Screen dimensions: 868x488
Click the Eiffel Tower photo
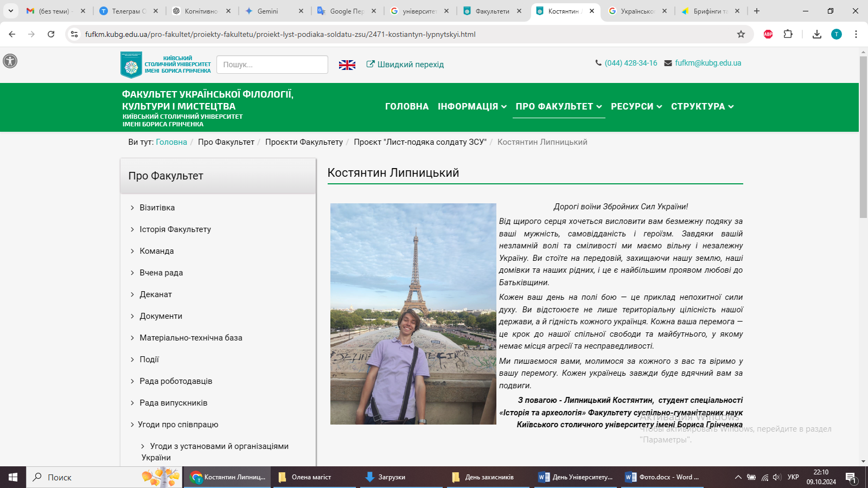pyautogui.click(x=413, y=313)
